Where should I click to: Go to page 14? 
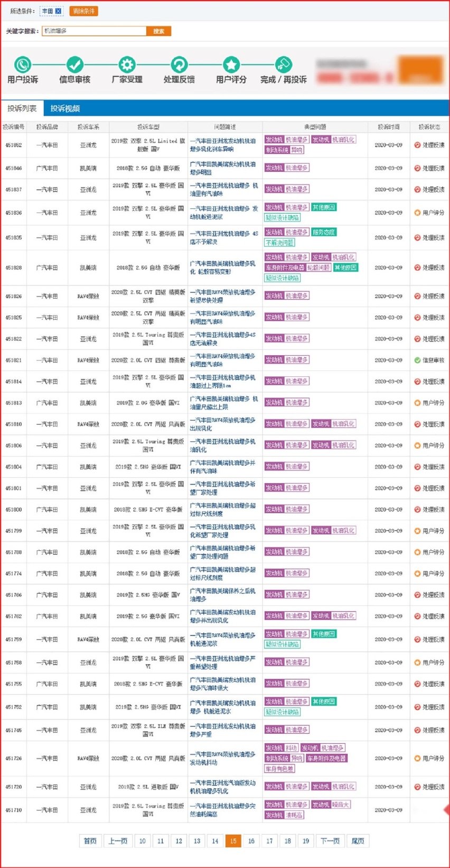click(x=215, y=841)
